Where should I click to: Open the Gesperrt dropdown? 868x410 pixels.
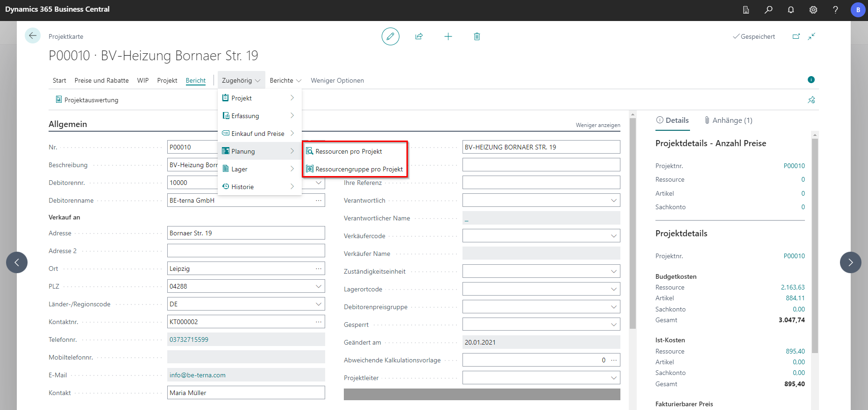point(613,325)
